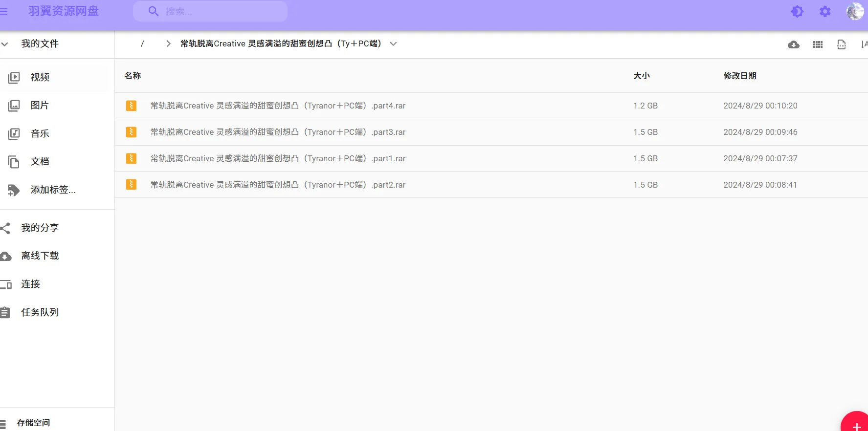Open settings via the gear icon
868x431 pixels.
(825, 11)
